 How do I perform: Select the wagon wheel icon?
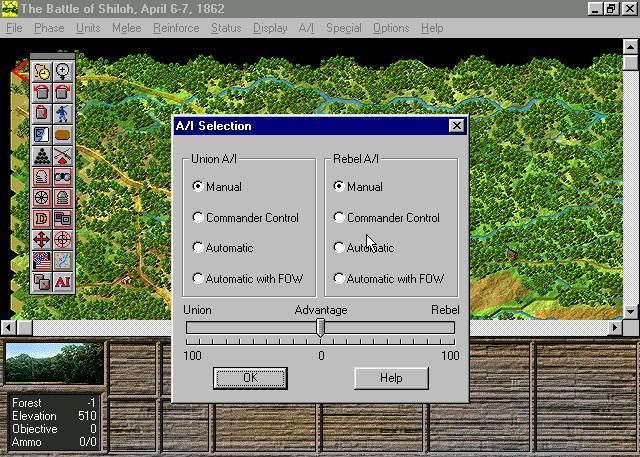[42, 198]
